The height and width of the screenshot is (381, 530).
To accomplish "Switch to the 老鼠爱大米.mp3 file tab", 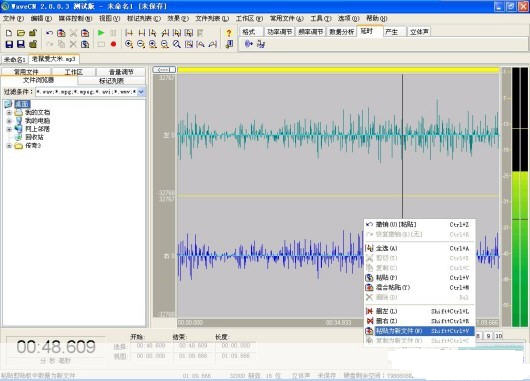I will click(x=54, y=59).
